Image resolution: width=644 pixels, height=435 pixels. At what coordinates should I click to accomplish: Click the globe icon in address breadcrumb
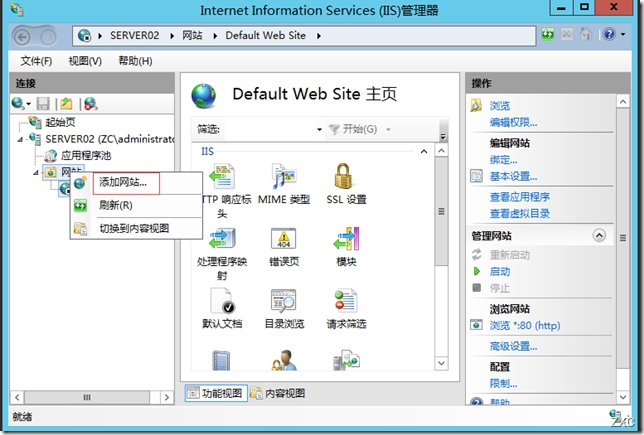pos(84,36)
